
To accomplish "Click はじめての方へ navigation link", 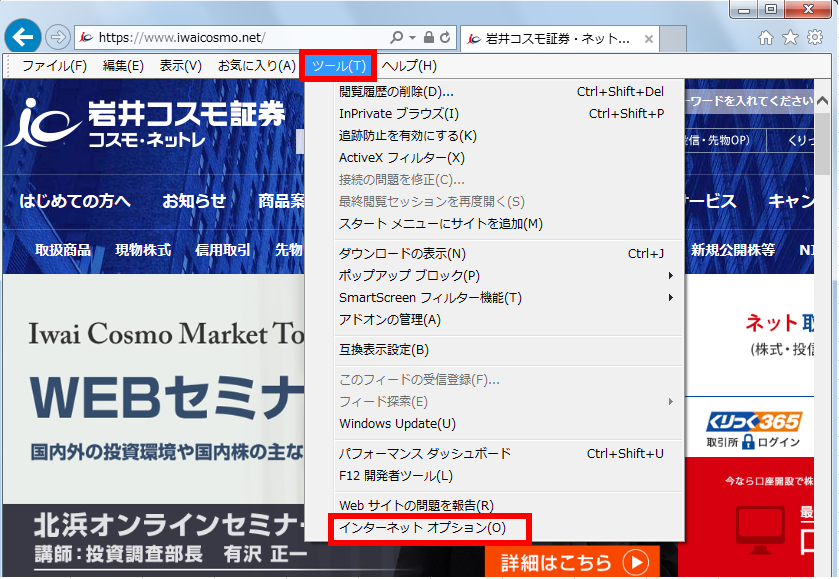I will (x=75, y=201).
